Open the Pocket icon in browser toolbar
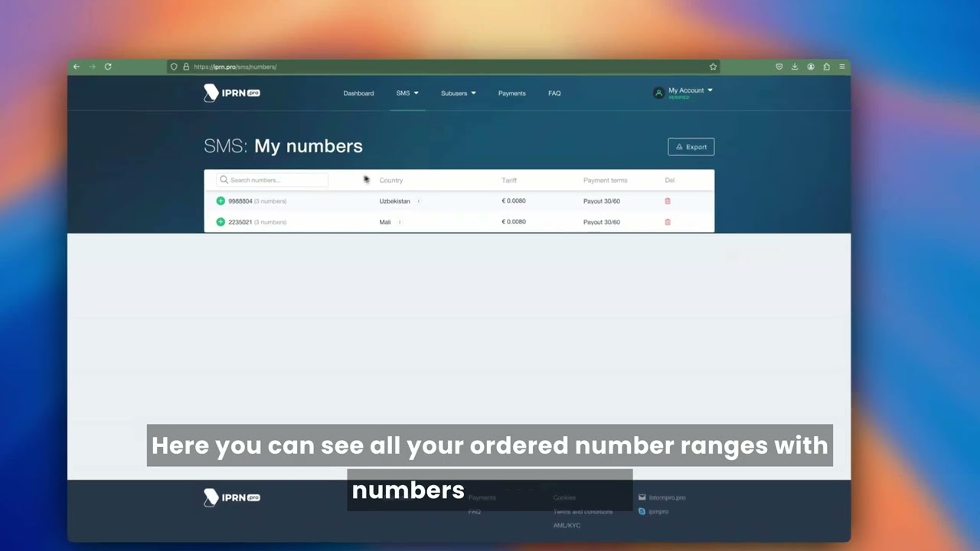Screen dimensions: 980x551 (779, 67)
